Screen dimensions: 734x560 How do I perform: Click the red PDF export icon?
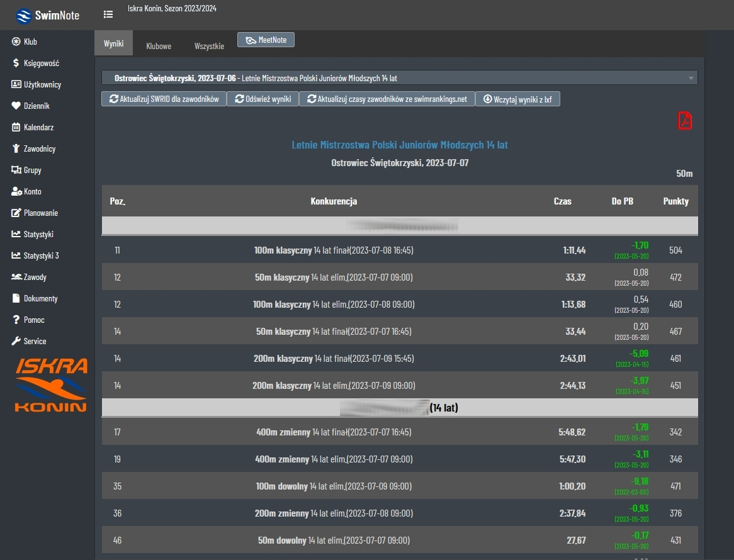(x=685, y=121)
